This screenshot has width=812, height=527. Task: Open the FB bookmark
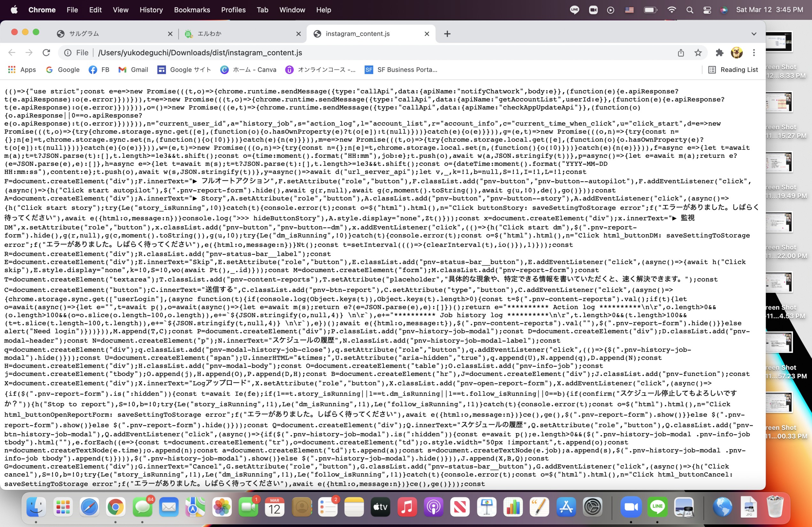pyautogui.click(x=99, y=70)
